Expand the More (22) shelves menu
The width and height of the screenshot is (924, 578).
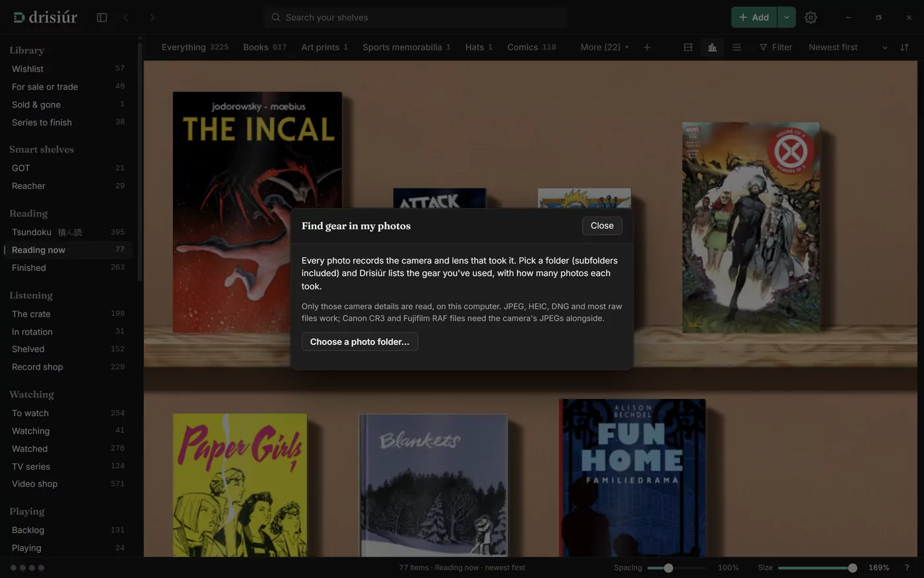click(605, 48)
